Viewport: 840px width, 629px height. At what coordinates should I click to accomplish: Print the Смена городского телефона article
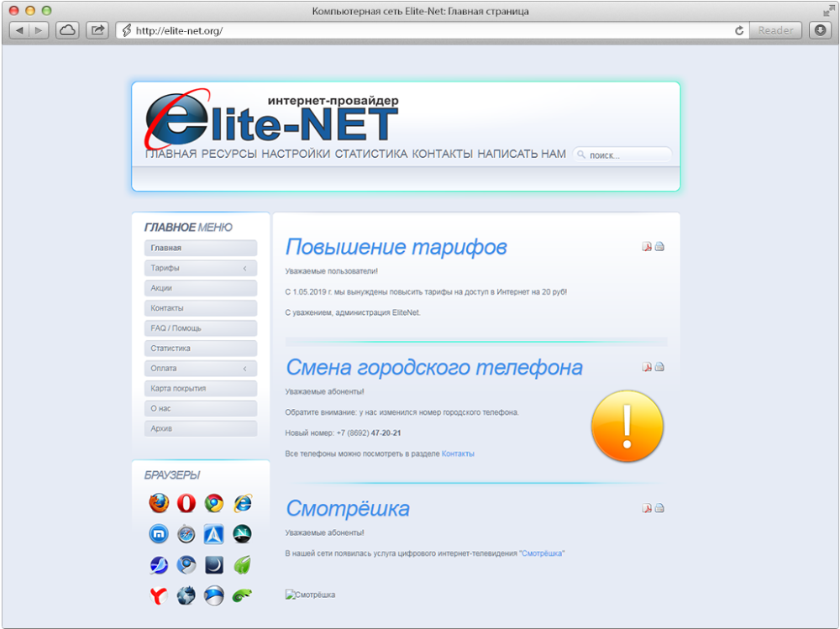click(660, 366)
